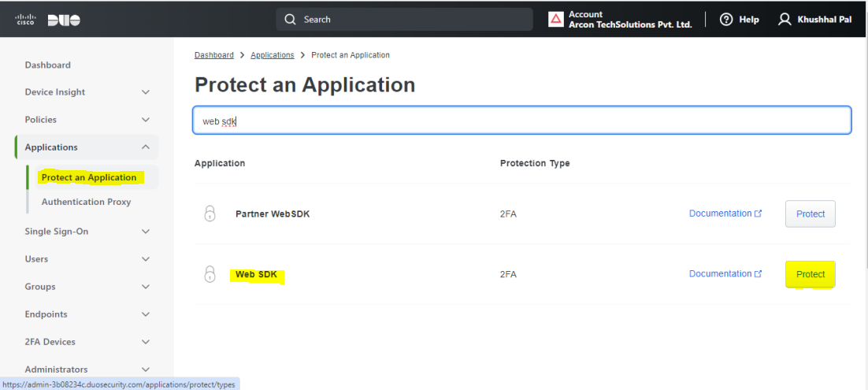Expand the Device Insight menu chevron
This screenshot has width=868, height=390.
(x=146, y=92)
